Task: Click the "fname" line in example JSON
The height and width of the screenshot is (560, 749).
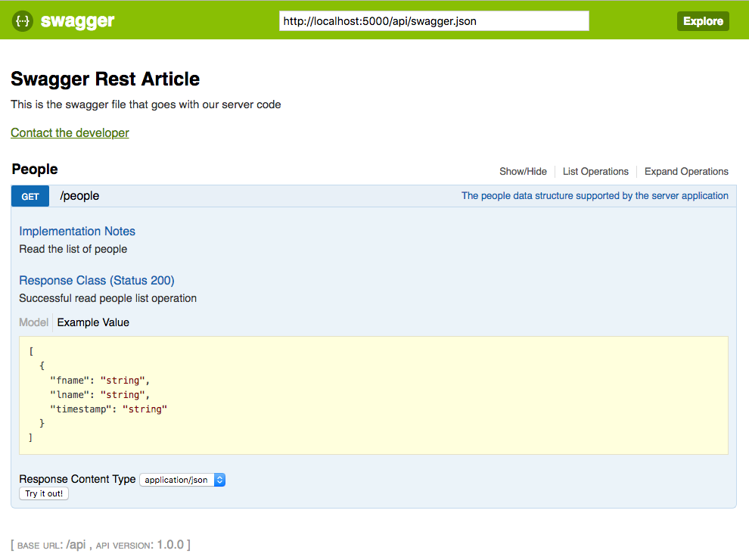Action: click(x=100, y=381)
